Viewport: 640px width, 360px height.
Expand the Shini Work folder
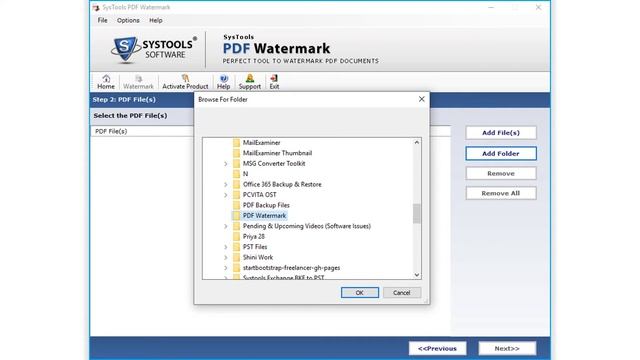coord(226,258)
